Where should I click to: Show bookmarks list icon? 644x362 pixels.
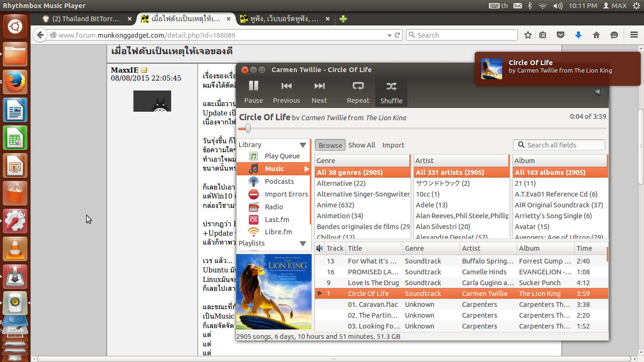tap(543, 35)
